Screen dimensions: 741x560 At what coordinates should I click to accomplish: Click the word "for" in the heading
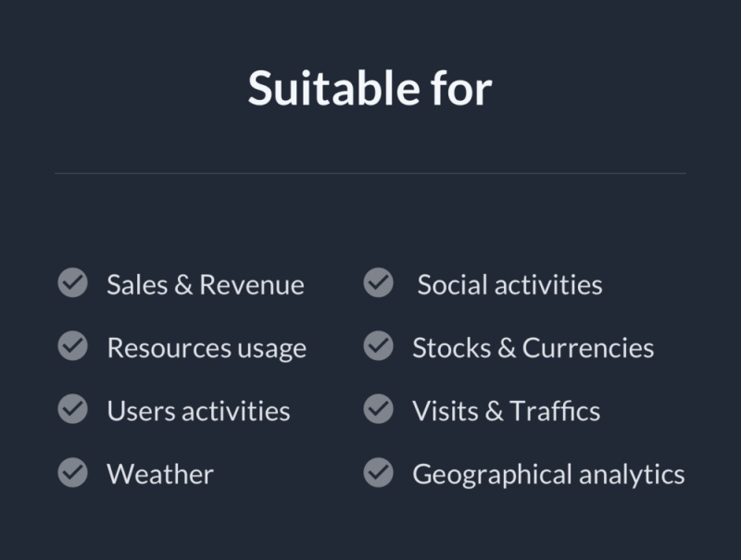point(460,88)
